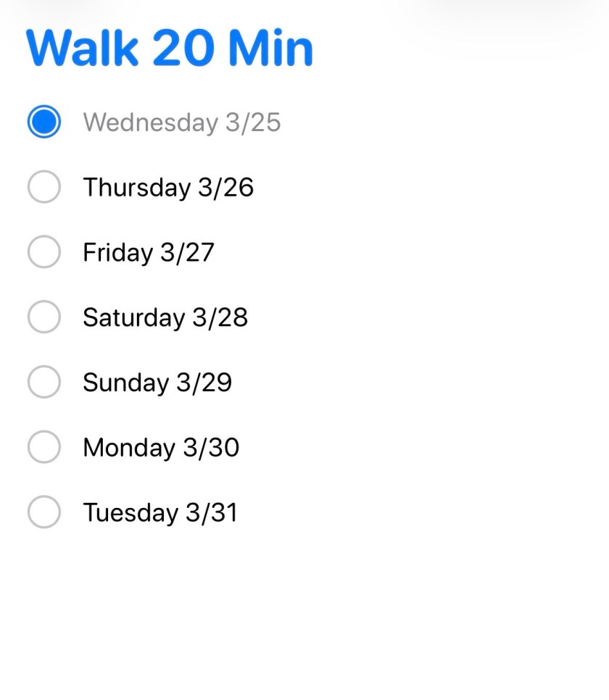Uncheck the completed Wednesday 3/25 circle
The image size is (609, 700).
pyautogui.click(x=43, y=122)
